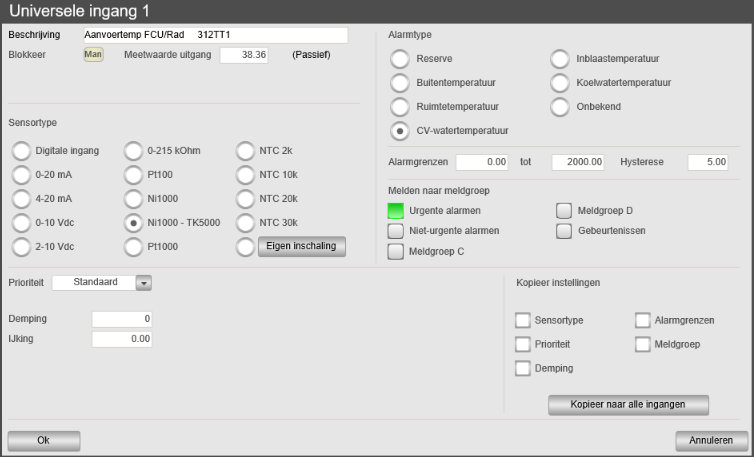Confirm with the Ok button

[x=43, y=440]
